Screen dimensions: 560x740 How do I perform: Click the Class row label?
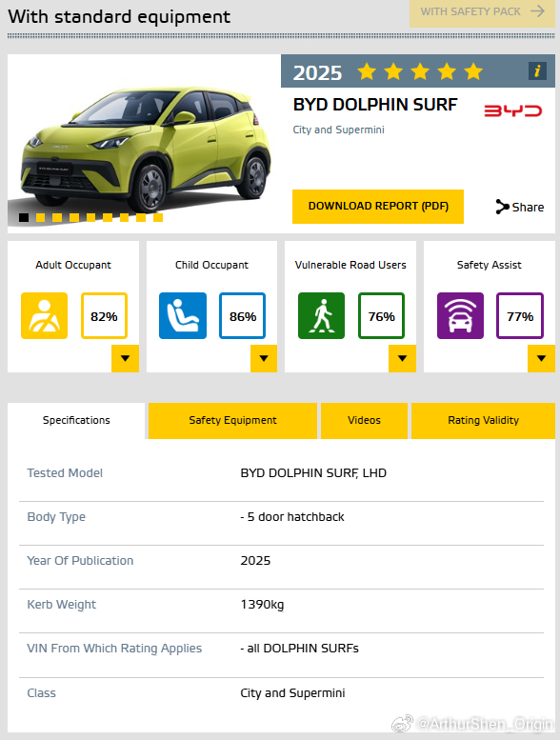point(42,692)
